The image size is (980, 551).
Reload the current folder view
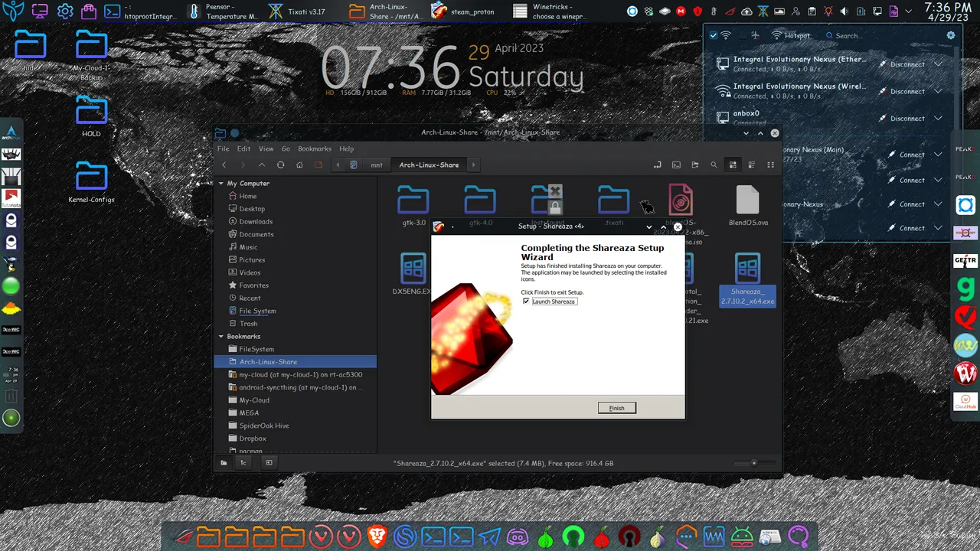coord(280,165)
